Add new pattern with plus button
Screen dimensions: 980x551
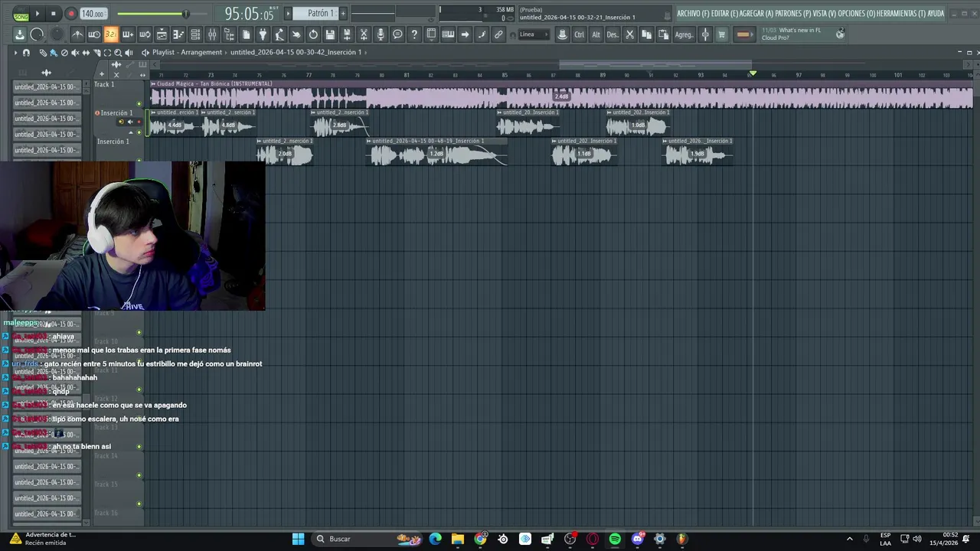pyautogui.click(x=343, y=13)
